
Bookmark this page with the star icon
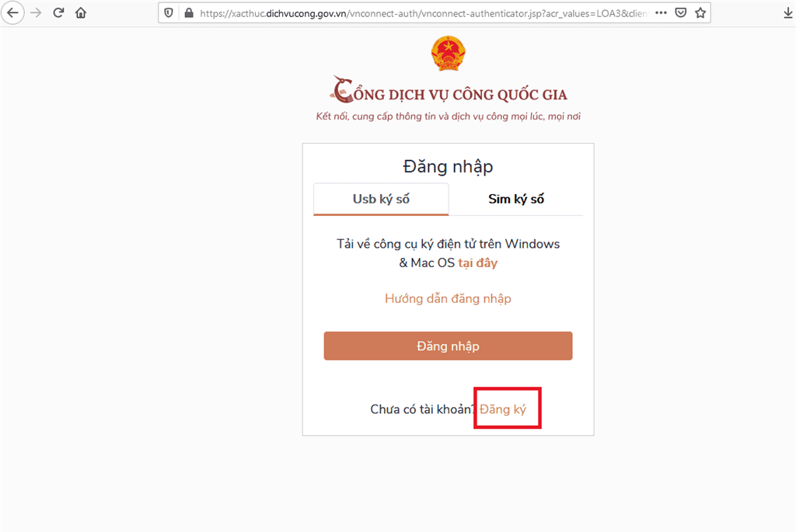coord(700,12)
